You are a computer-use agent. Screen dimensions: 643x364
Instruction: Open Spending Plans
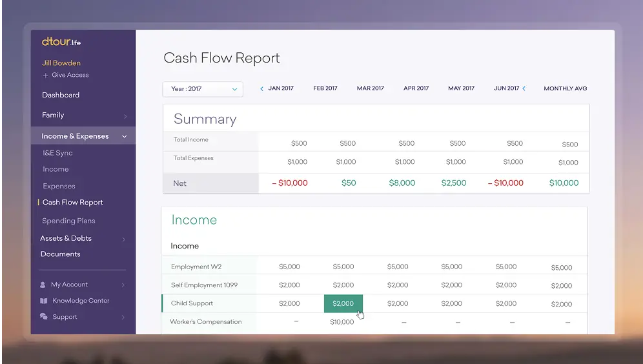pyautogui.click(x=68, y=221)
